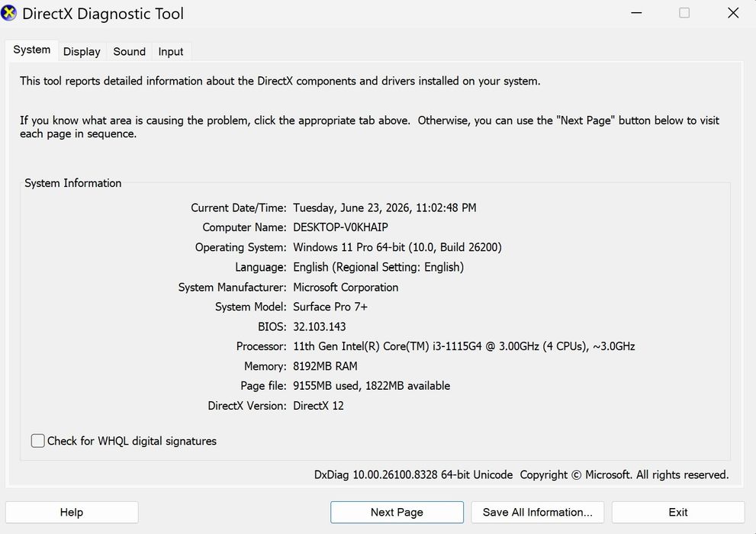
Task: Click Save All Information button
Action: pos(538,513)
